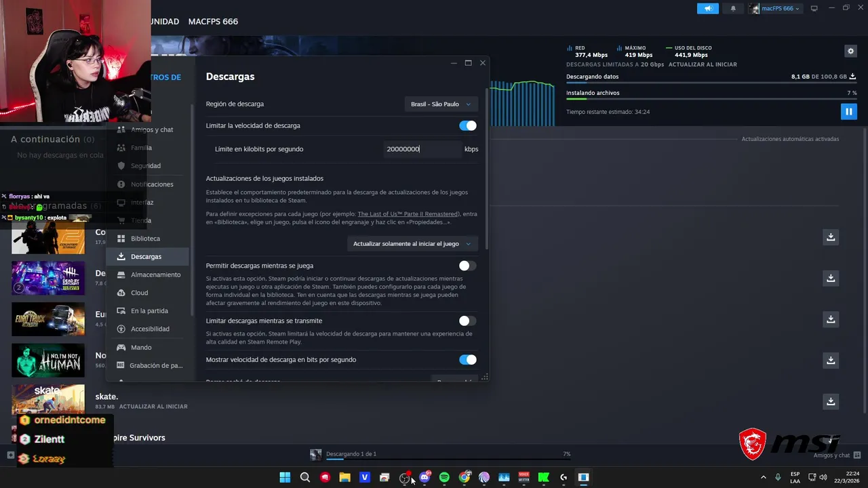Expand the Región de descarga dropdown
Screen dimensions: 868x488
[x=440, y=104]
